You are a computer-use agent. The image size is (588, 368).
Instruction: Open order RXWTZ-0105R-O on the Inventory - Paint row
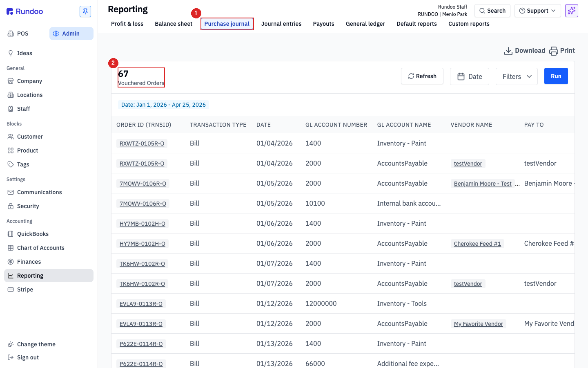click(142, 144)
